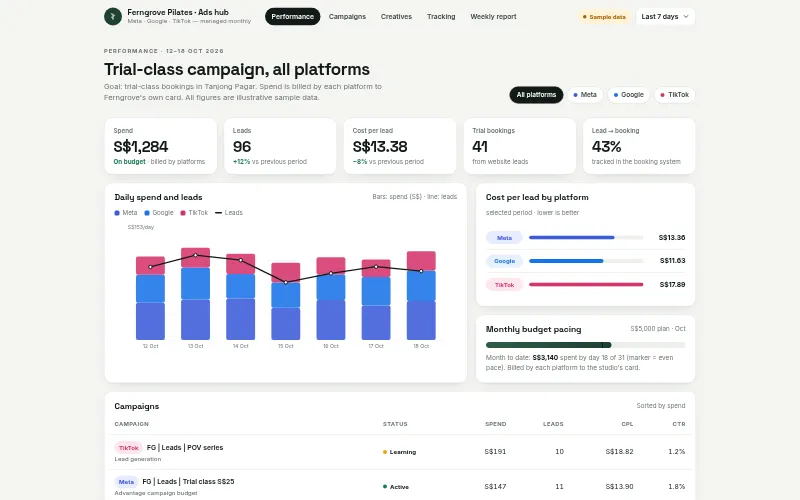This screenshot has height=500, width=800.
Task: Click the 15 Oct stacked bar
Action: (286, 302)
